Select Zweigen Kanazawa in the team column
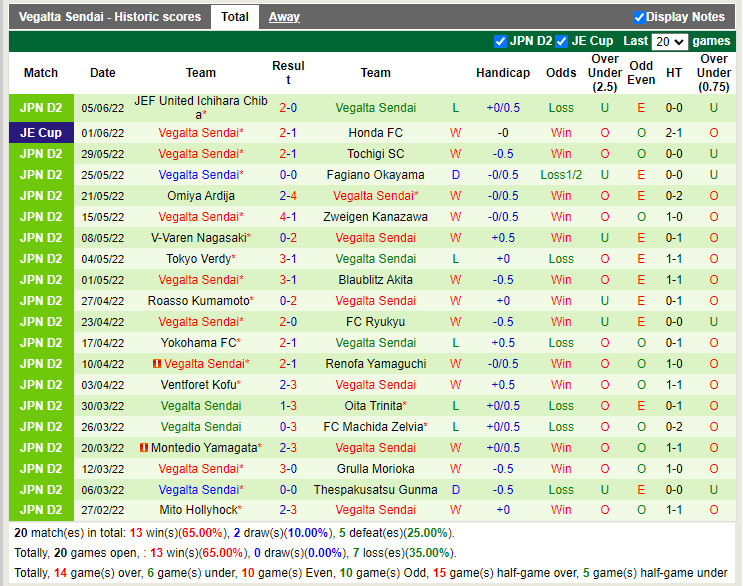This screenshot has height=586, width=743. tap(375, 217)
